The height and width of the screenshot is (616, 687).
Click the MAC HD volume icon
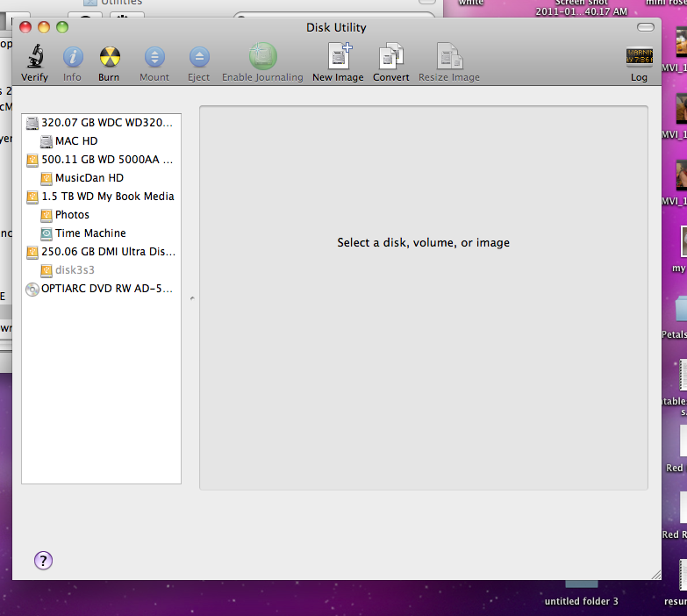47,141
